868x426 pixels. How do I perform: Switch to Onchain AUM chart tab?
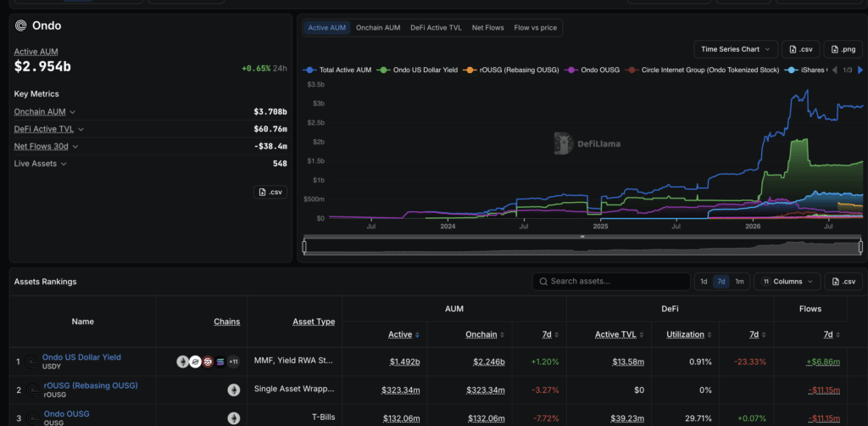(x=378, y=28)
